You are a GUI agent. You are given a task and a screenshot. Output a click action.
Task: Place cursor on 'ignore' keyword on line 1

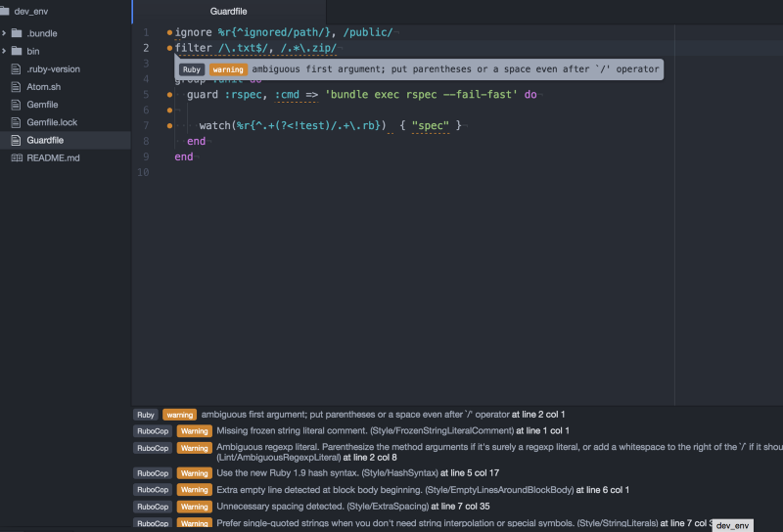click(x=193, y=32)
